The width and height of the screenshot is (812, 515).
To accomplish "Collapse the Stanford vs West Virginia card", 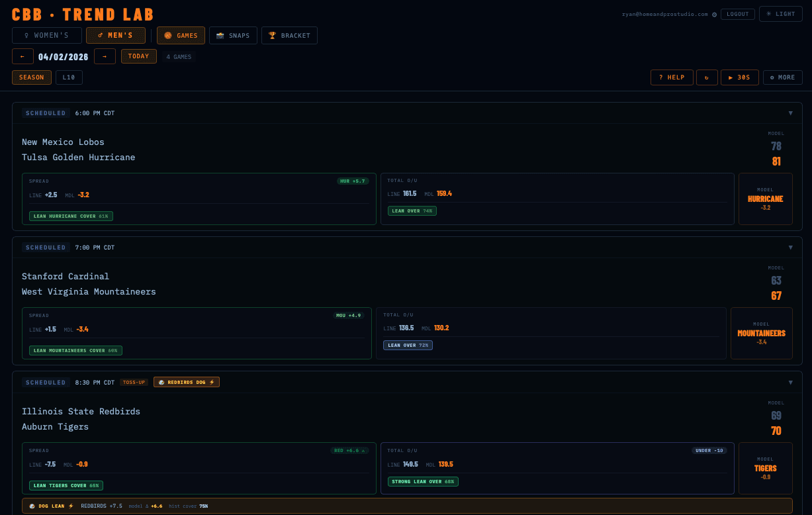I will (x=790, y=248).
